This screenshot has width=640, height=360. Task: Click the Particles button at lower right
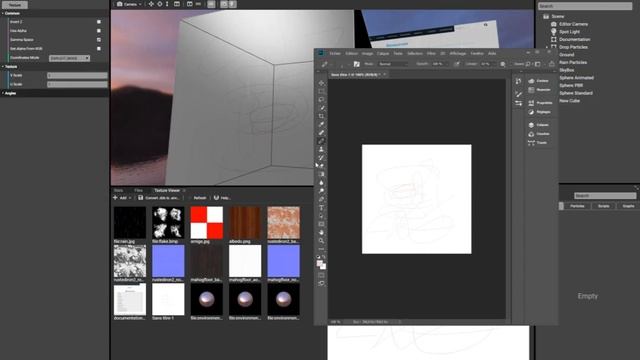point(577,206)
